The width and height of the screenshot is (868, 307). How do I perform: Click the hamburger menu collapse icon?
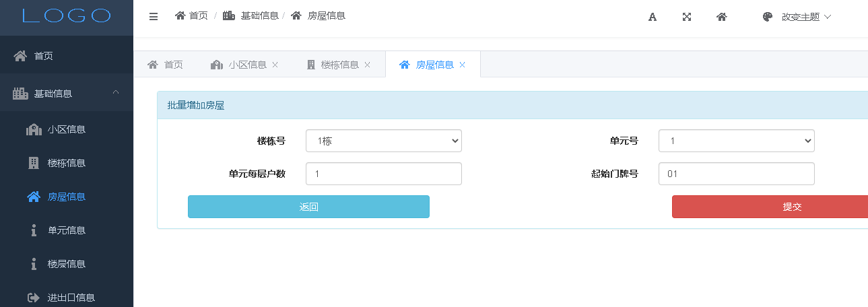pyautogui.click(x=154, y=17)
